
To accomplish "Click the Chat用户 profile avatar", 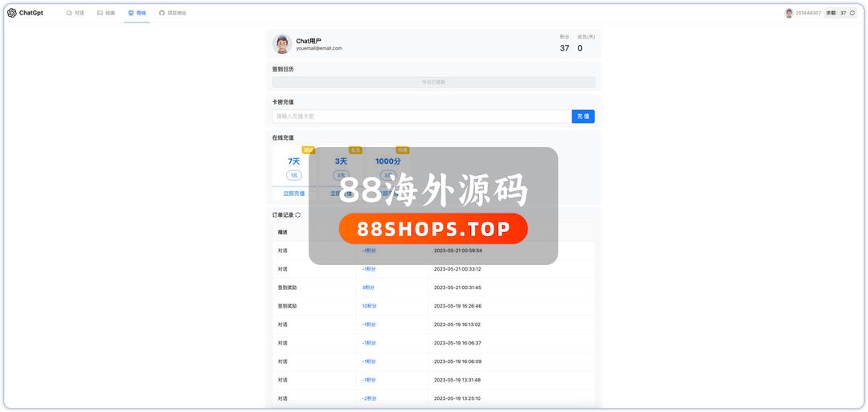I will point(282,44).
